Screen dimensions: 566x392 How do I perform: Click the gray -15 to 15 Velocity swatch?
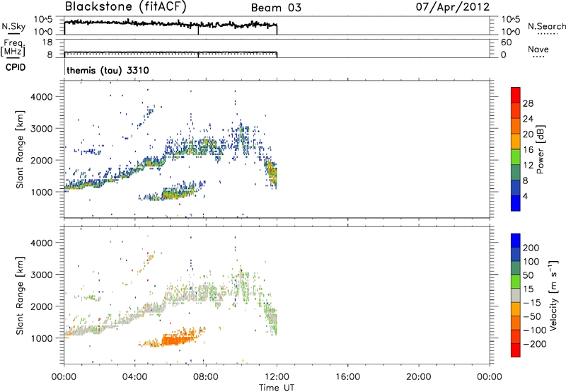[x=516, y=295]
